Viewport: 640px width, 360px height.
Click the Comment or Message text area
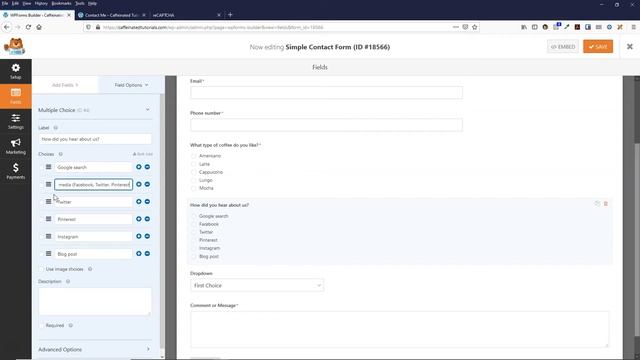399,329
